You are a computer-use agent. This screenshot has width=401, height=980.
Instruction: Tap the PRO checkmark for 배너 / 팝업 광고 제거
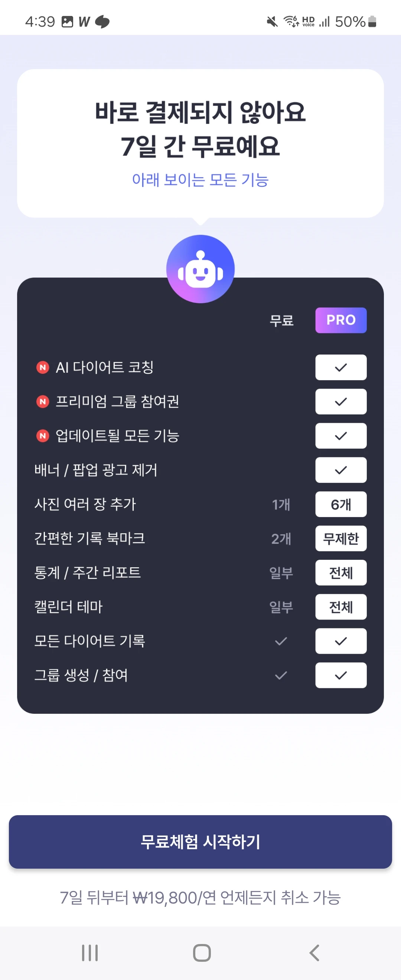[x=341, y=470]
